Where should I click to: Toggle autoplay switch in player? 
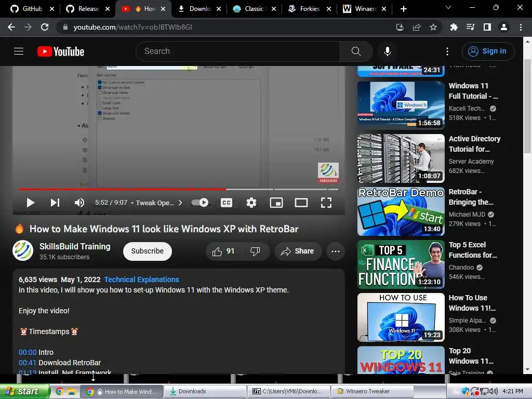point(200,203)
